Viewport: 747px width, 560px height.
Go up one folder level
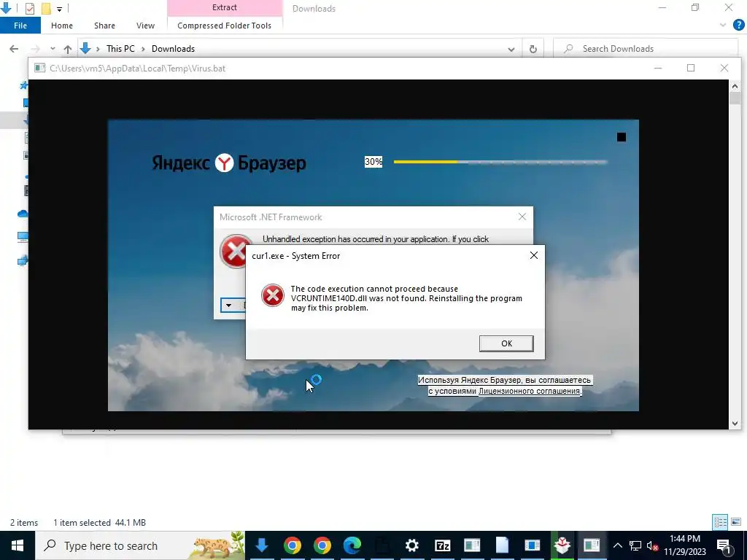[68, 49]
